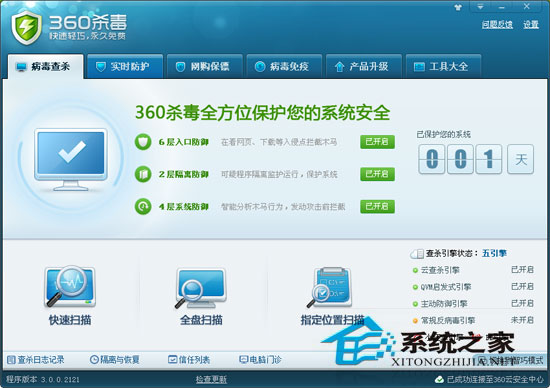
Task: Toggle 已开启 button for 4层系统防御
Action: (x=377, y=206)
